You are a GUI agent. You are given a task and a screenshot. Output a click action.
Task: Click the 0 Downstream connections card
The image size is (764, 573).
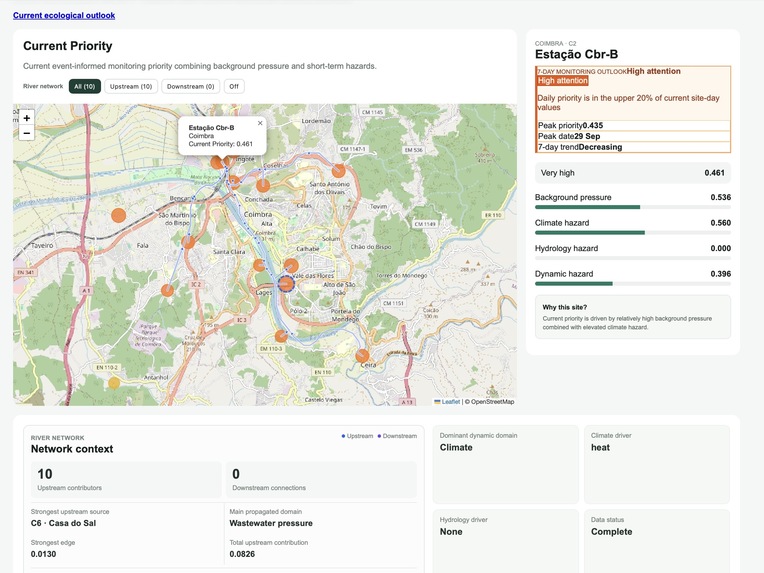click(x=321, y=480)
